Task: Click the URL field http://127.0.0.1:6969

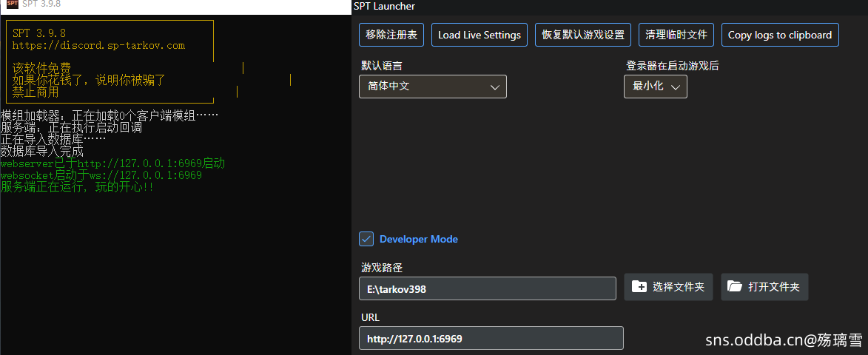Action: click(x=491, y=338)
